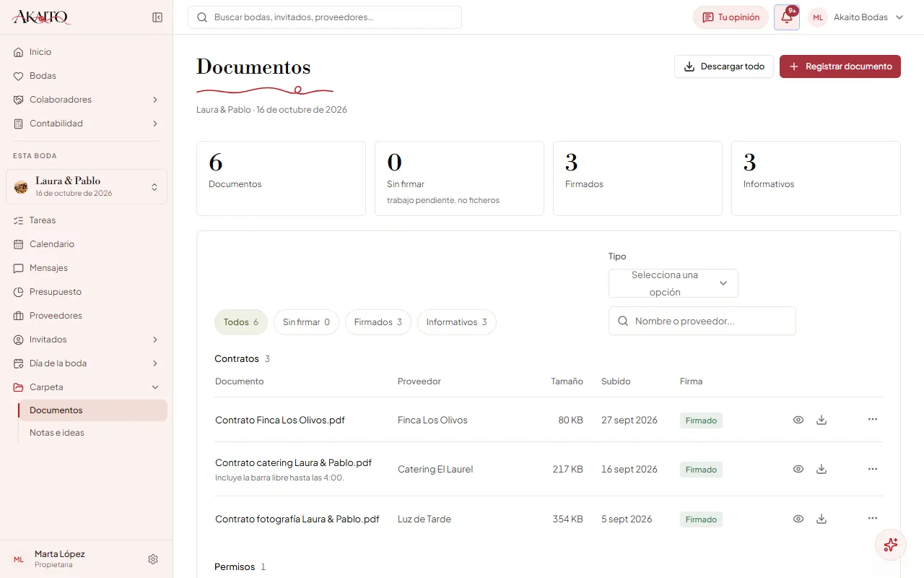924x578 pixels.
Task: Open the AI assistant sparkle button
Action: point(891,545)
